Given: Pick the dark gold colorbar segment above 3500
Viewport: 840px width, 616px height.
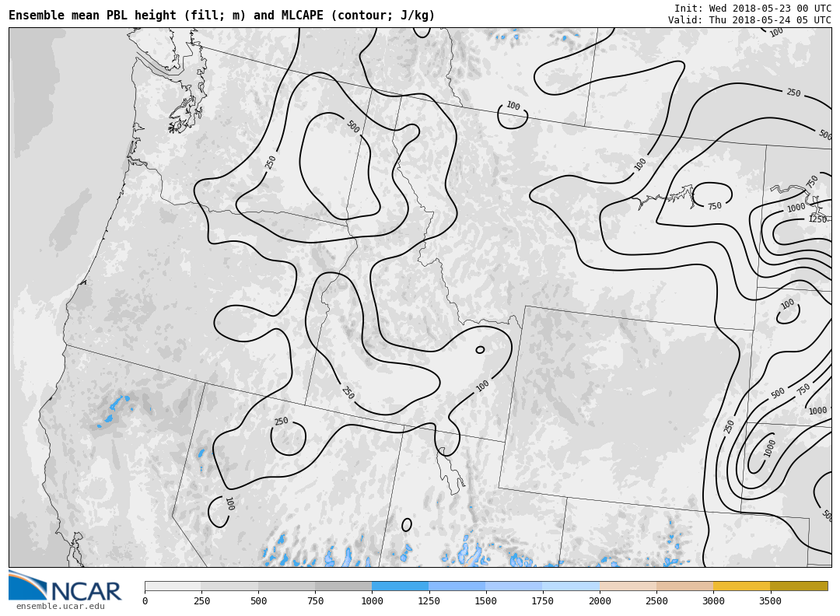Looking at the screenshot, I should click(799, 586).
